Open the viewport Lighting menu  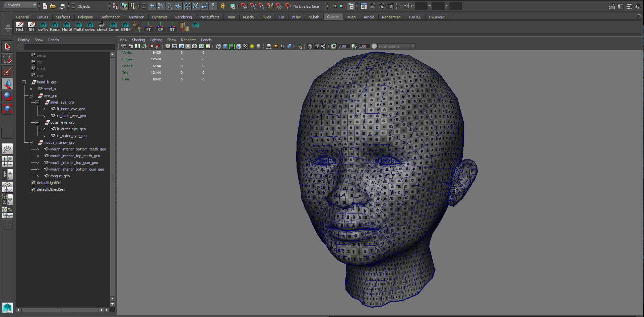(x=156, y=40)
